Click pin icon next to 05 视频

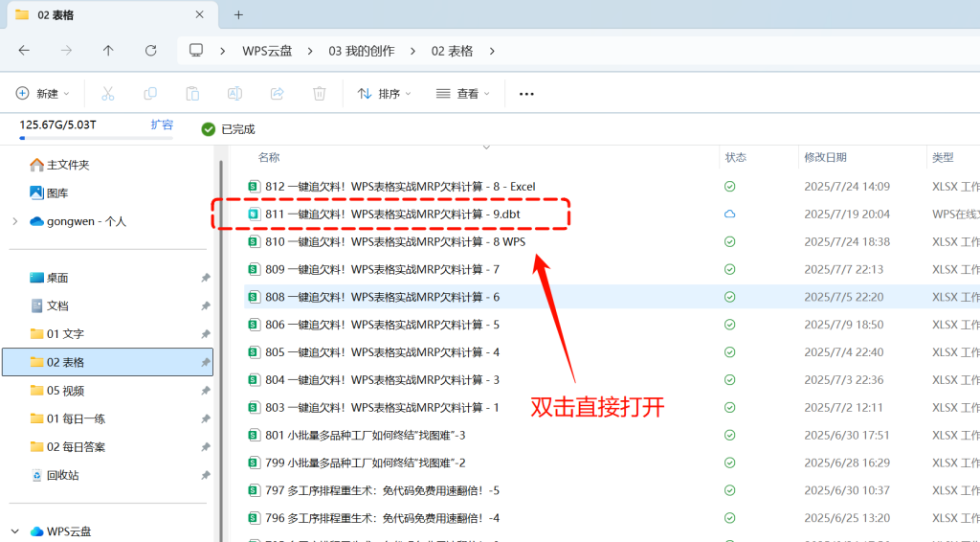coord(205,391)
